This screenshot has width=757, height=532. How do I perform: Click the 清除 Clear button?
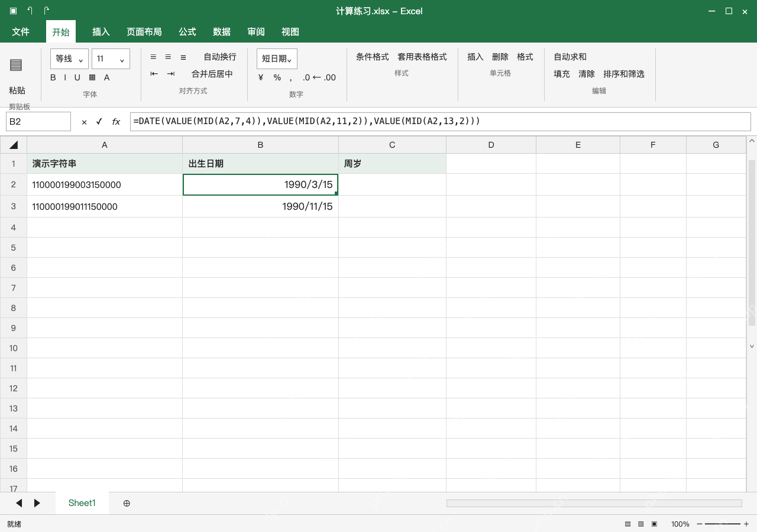(x=587, y=74)
